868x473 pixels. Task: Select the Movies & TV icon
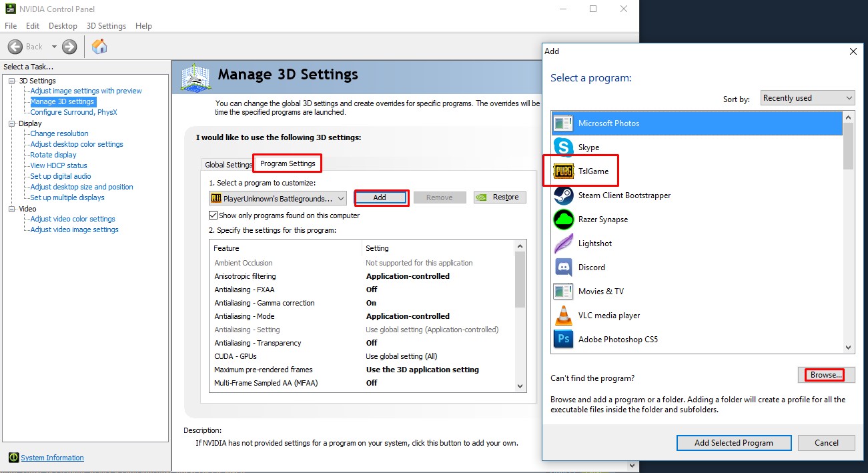[x=564, y=292]
